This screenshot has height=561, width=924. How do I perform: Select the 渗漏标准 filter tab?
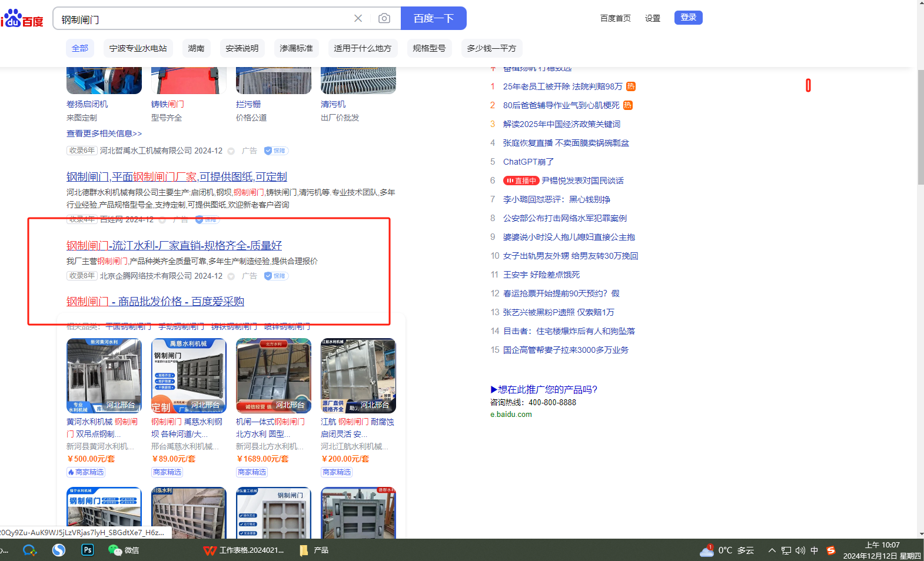[x=297, y=48]
